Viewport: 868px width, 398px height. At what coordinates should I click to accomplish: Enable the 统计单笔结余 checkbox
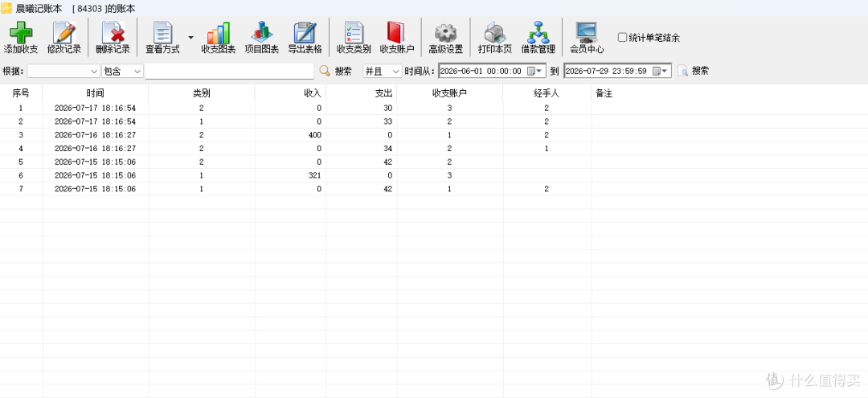pos(622,38)
